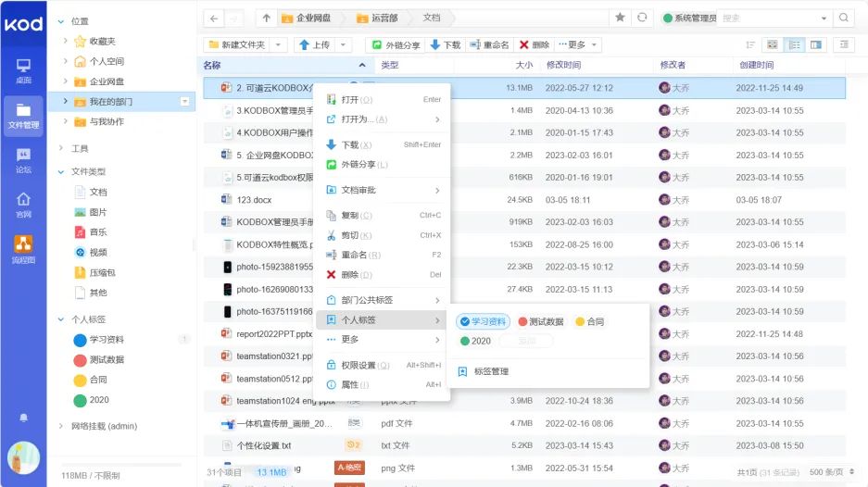Click the search magnifier icon
This screenshot has height=487, width=868.
coord(844,18)
